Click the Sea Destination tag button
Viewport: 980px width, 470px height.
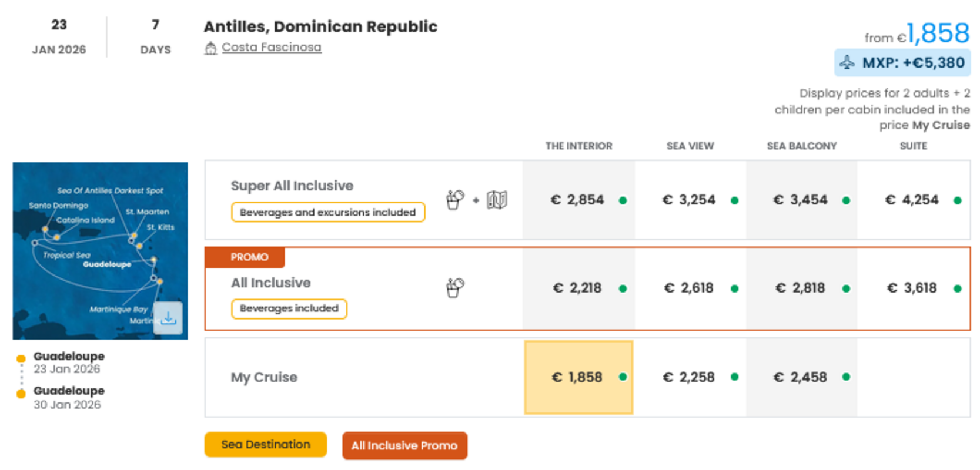tap(265, 445)
